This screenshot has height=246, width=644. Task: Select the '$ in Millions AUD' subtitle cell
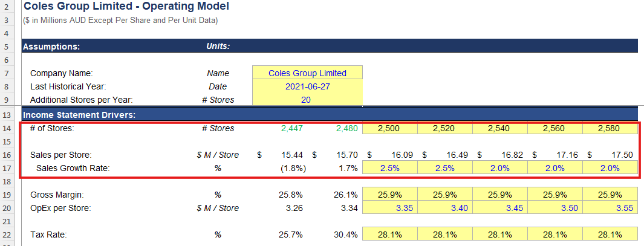[x=120, y=20]
